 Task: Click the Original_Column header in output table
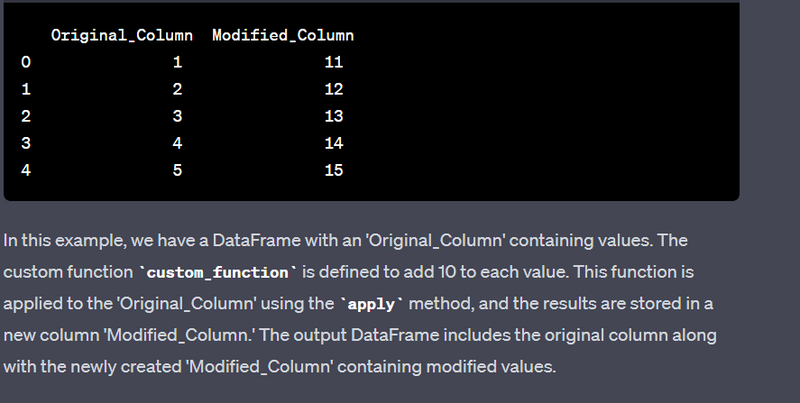coord(124,36)
